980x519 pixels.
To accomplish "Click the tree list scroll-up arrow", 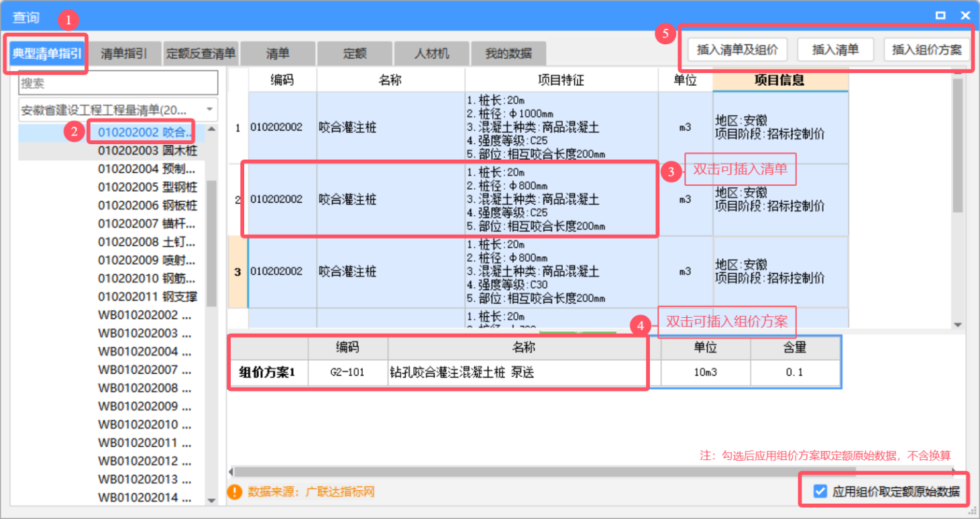I will [x=212, y=129].
